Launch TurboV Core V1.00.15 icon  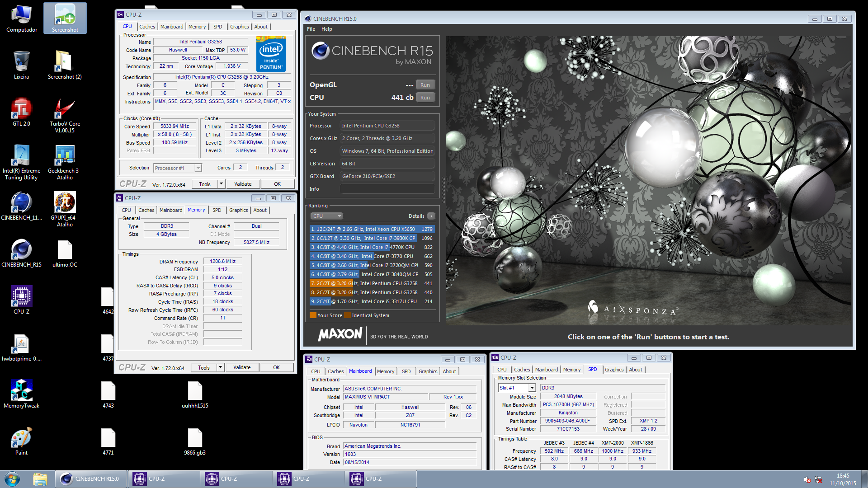pos(65,115)
